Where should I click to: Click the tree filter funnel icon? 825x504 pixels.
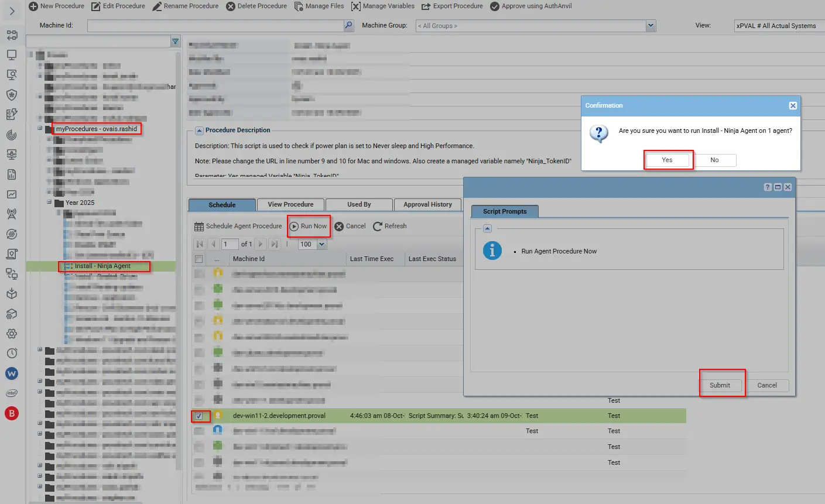[175, 42]
